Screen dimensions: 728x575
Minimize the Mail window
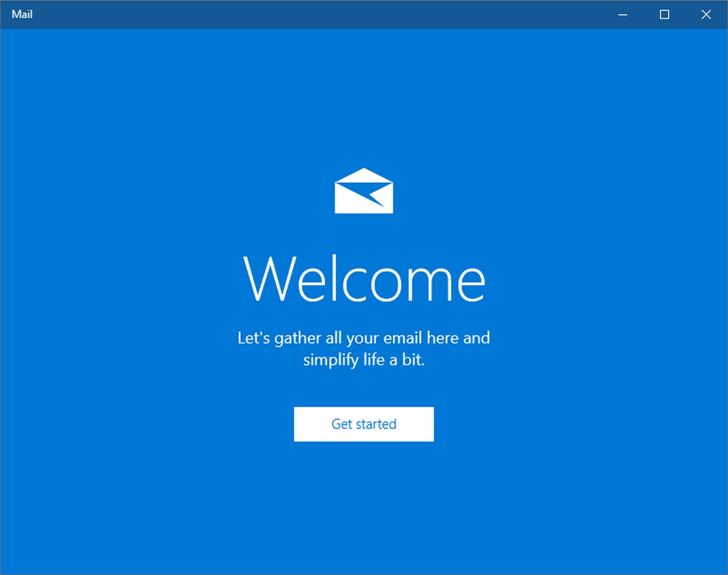(622, 15)
